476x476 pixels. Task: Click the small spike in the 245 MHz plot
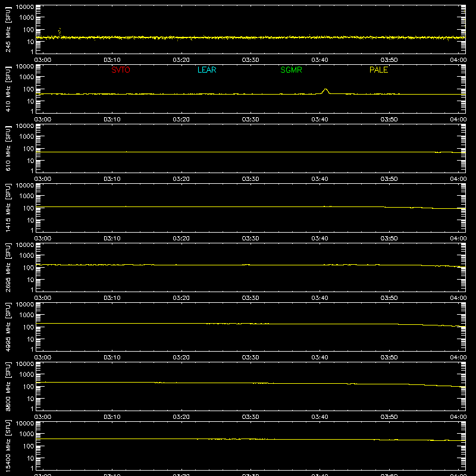point(59,32)
